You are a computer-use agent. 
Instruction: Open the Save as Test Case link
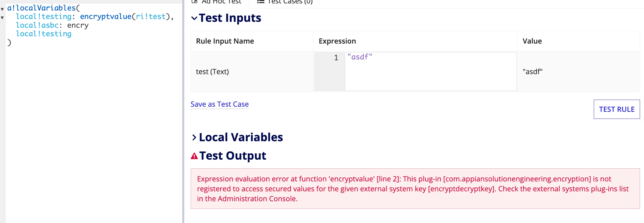coord(220,104)
